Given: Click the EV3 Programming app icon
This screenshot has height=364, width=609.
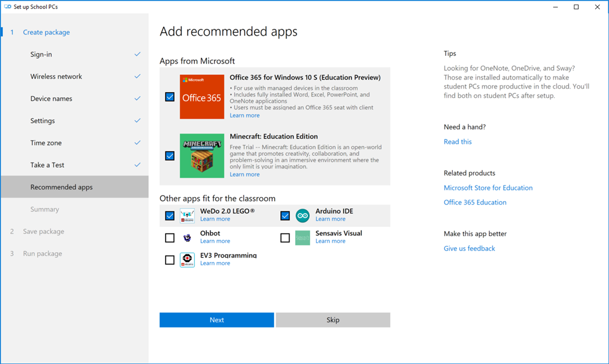Looking at the screenshot, I should [x=187, y=260].
